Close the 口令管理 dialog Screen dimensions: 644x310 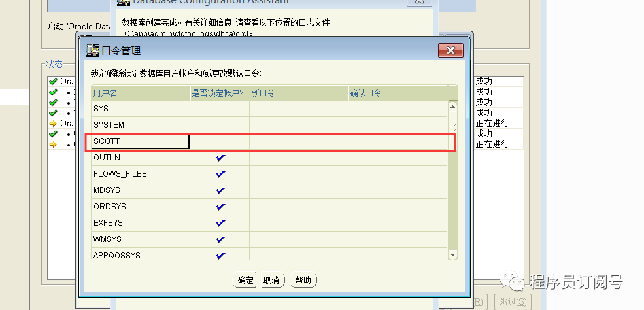(x=450, y=50)
